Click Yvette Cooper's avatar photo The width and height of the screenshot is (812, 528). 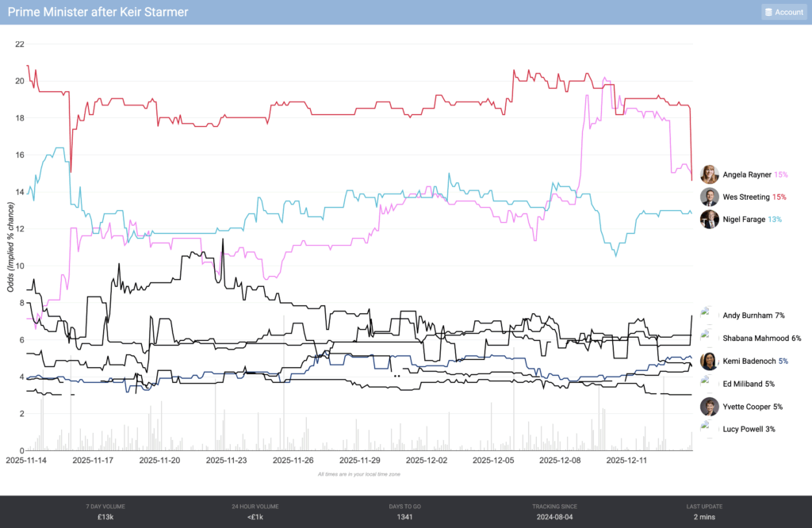(710, 407)
